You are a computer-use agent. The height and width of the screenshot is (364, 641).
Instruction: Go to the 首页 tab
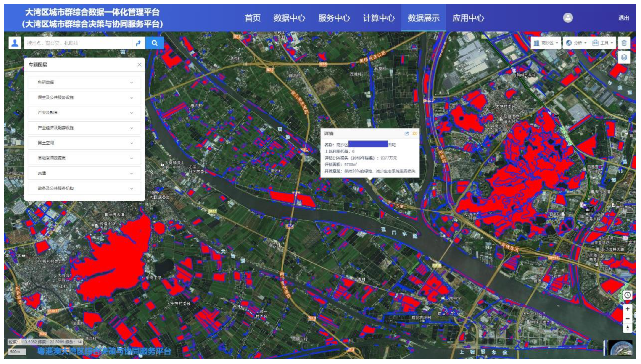tap(253, 18)
